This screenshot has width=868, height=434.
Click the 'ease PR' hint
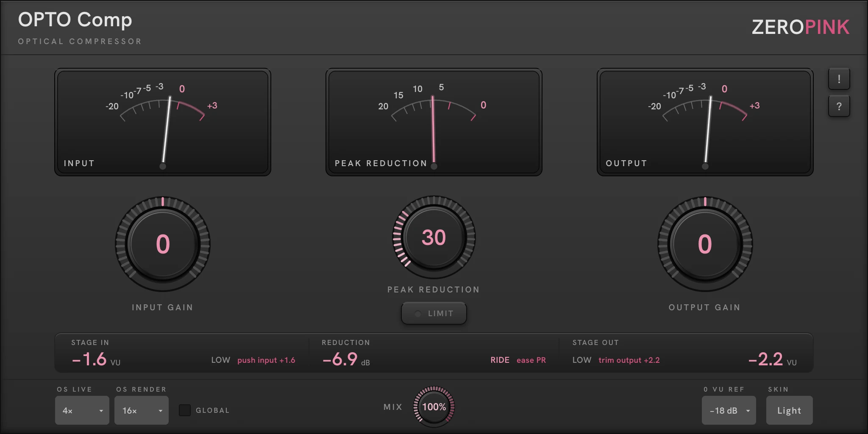point(531,360)
